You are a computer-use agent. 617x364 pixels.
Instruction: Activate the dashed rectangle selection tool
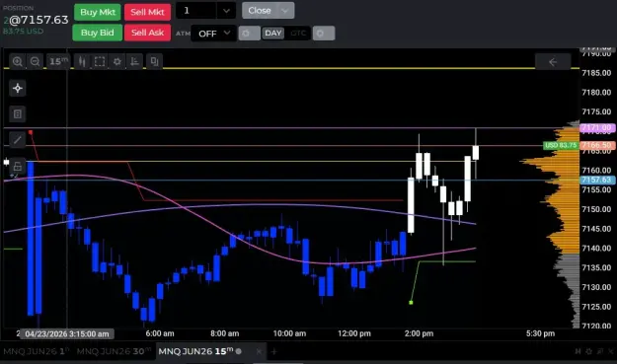pyautogui.click(x=100, y=61)
